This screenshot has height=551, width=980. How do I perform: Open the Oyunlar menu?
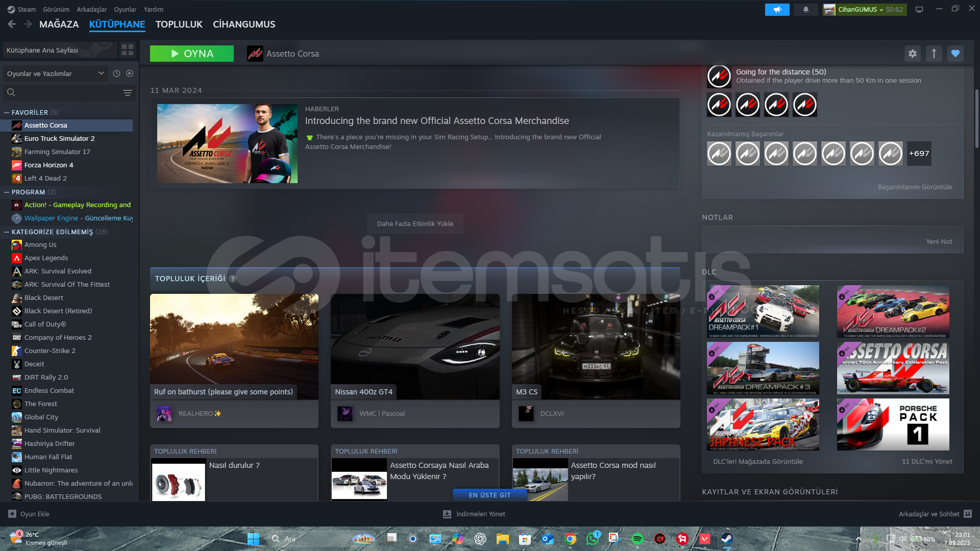(x=125, y=9)
